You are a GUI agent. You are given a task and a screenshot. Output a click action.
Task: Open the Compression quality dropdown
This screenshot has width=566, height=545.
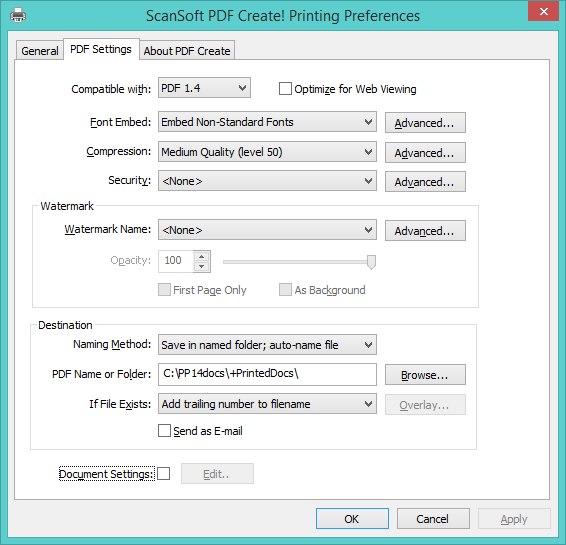pos(267,152)
